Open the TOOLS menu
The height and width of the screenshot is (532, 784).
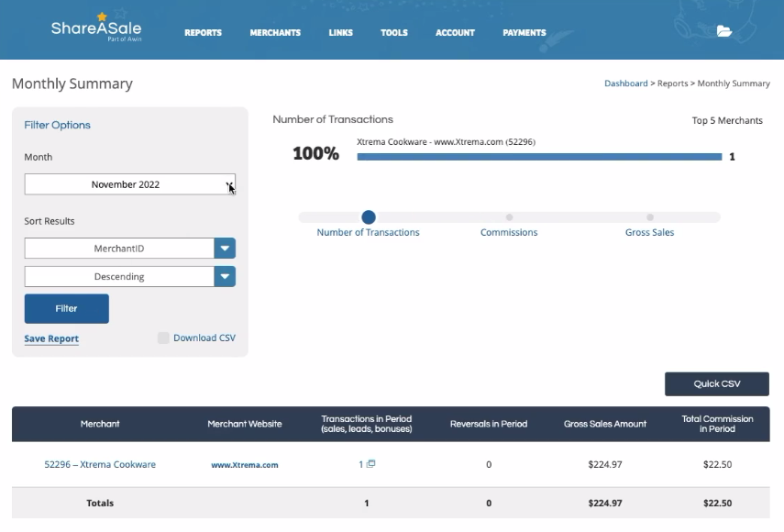[394, 32]
